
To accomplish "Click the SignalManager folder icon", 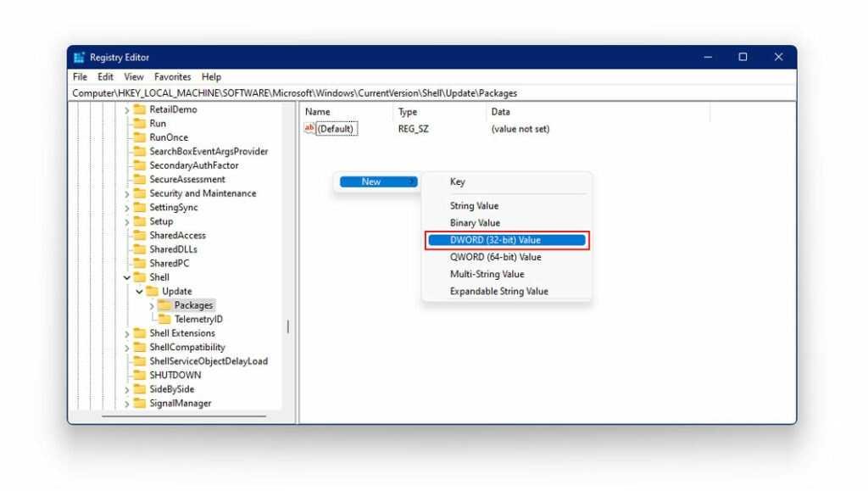I will pos(140,404).
